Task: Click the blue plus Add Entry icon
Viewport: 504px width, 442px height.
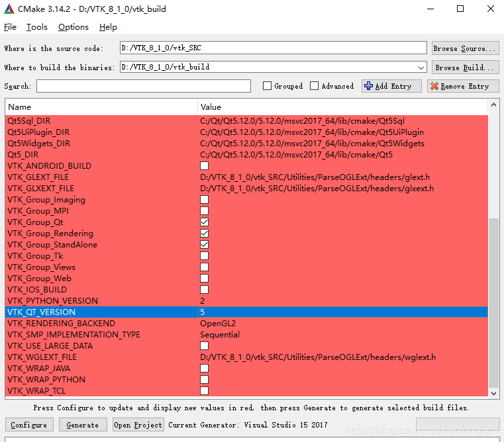Action: point(368,86)
